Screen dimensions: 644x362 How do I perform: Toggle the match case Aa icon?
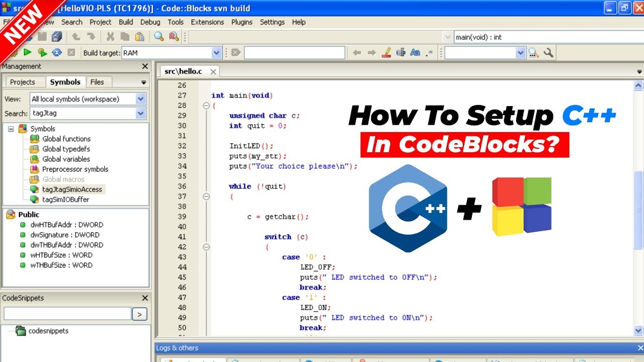click(415, 52)
